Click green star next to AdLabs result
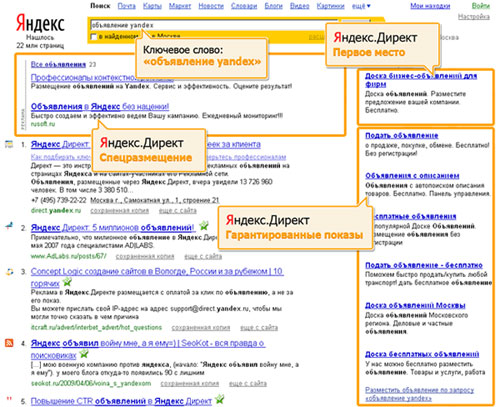Viewport: 500px width, 407px height. click(204, 226)
